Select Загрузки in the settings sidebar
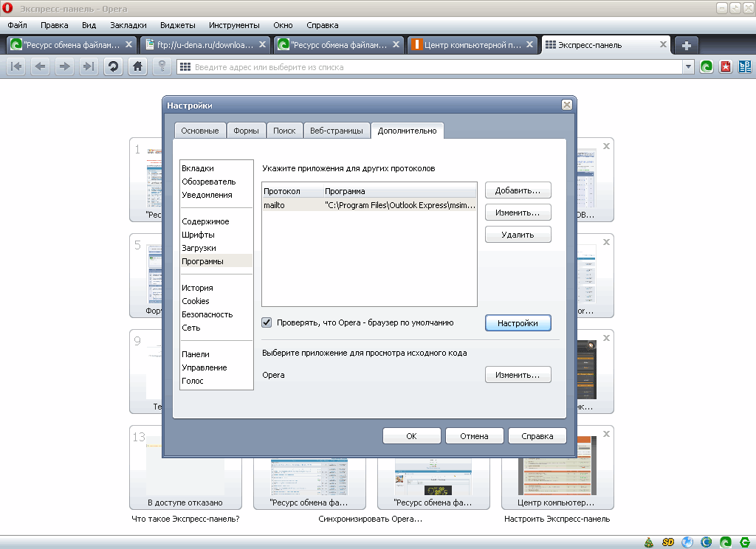The image size is (756, 549). (199, 248)
